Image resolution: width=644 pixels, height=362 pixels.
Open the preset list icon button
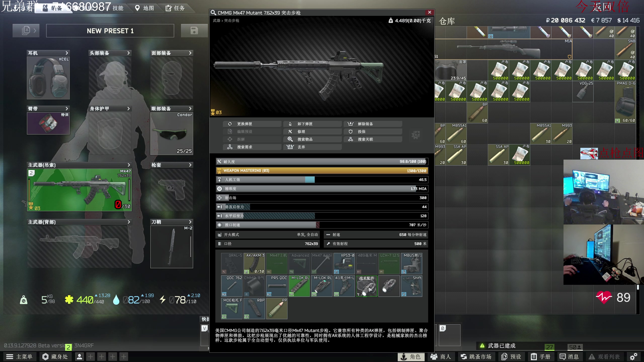(26, 31)
